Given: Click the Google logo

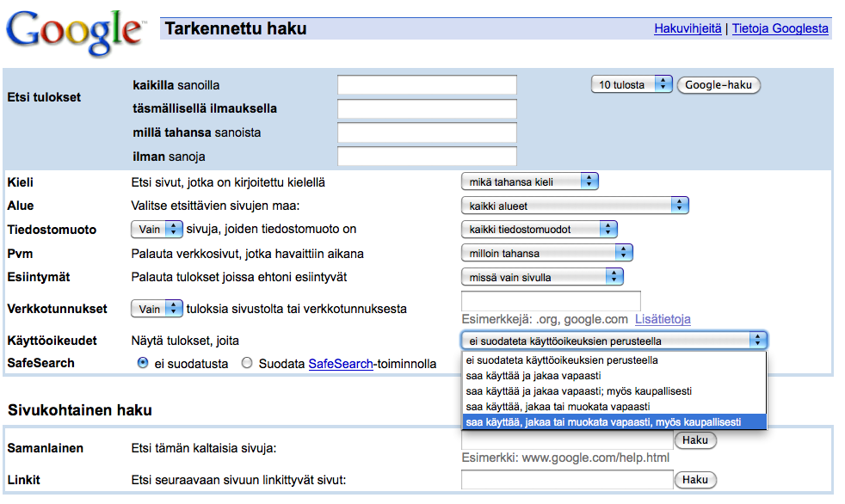Looking at the screenshot, I should pos(76,33).
